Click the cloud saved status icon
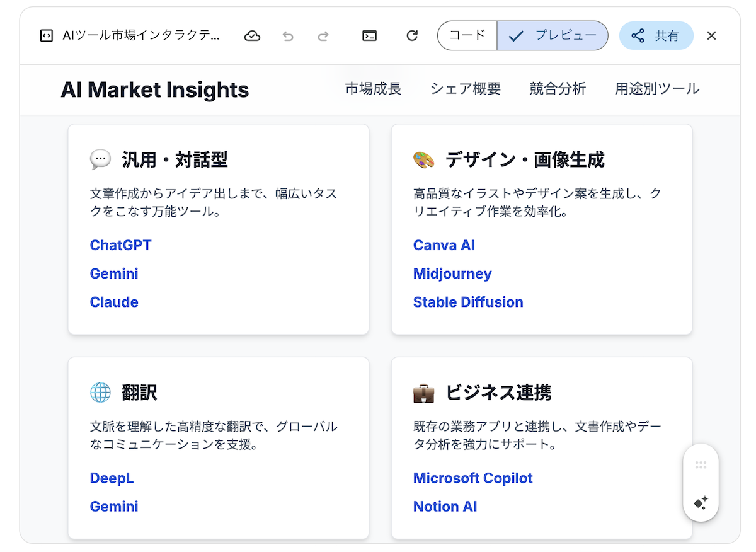Screen dimensions: 756x552 pos(252,36)
